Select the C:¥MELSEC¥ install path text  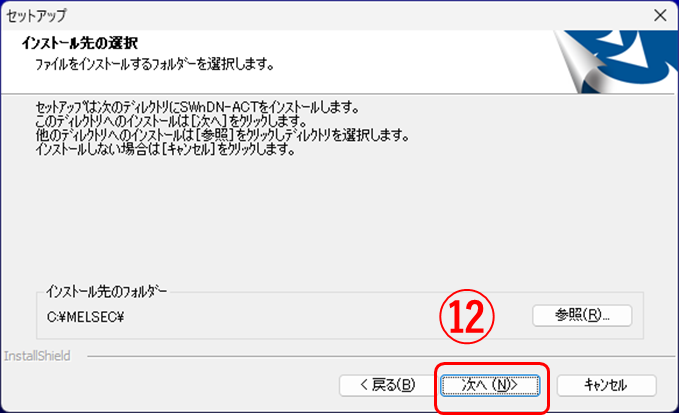85,317
